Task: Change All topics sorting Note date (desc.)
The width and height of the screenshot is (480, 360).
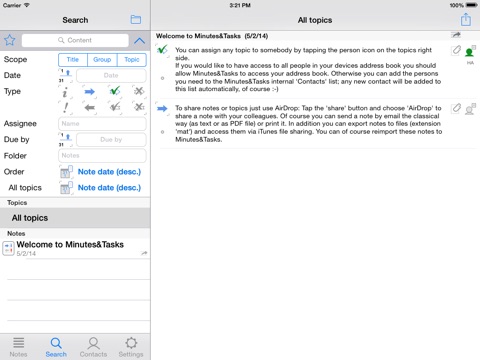Action: click(x=109, y=188)
